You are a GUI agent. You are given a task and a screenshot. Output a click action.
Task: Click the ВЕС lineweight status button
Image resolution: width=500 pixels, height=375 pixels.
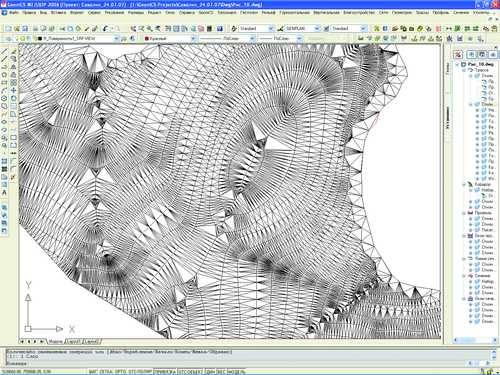[221, 371]
